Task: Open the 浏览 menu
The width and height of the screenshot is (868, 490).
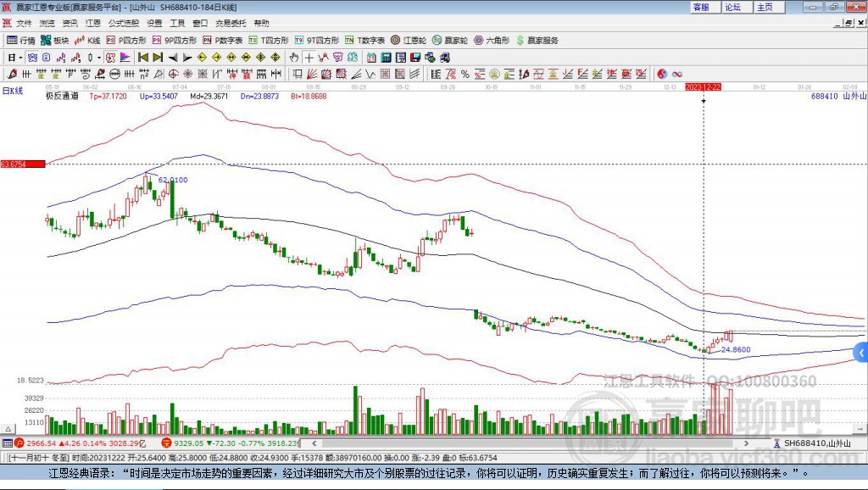Action: click(47, 23)
